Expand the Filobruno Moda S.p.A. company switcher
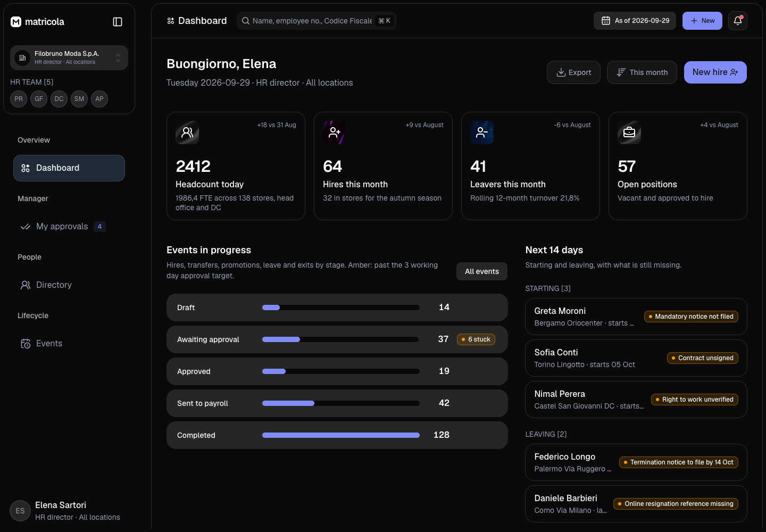The width and height of the screenshot is (766, 532). [69, 57]
